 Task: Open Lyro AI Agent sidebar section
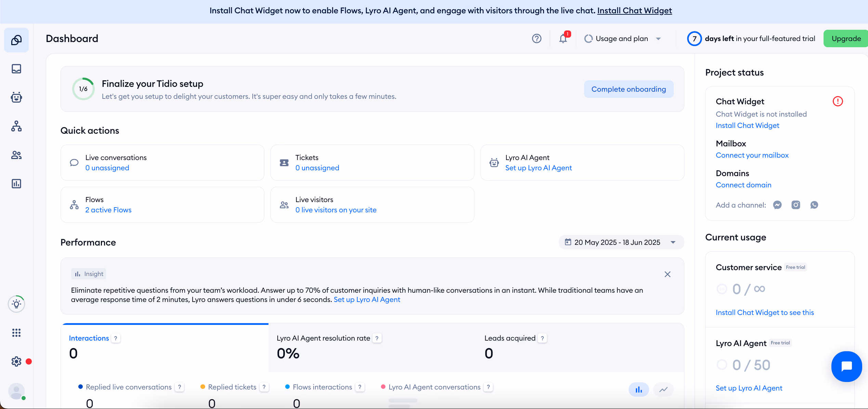coord(16,97)
